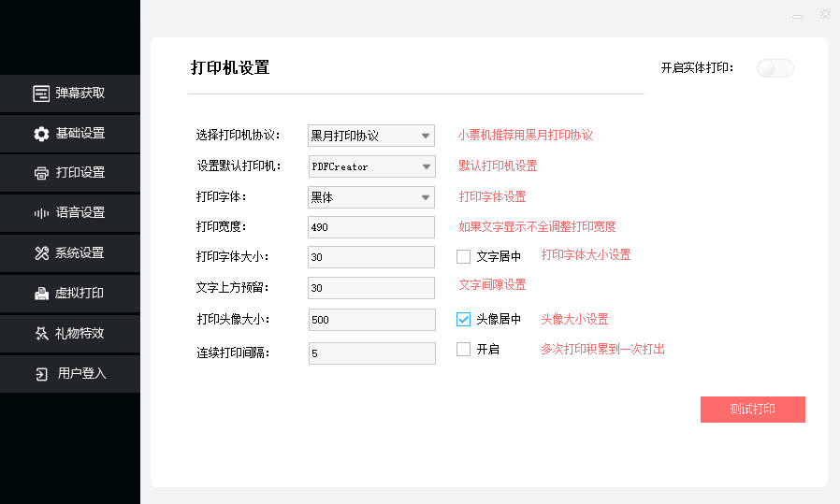
Task: Click the 用户登入 login icon
Action: click(x=40, y=374)
